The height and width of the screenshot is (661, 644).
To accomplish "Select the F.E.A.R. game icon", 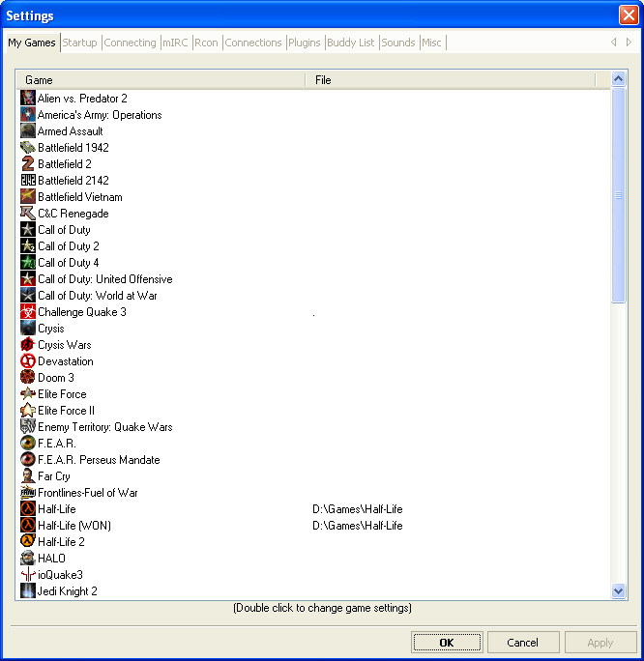I will point(28,444).
